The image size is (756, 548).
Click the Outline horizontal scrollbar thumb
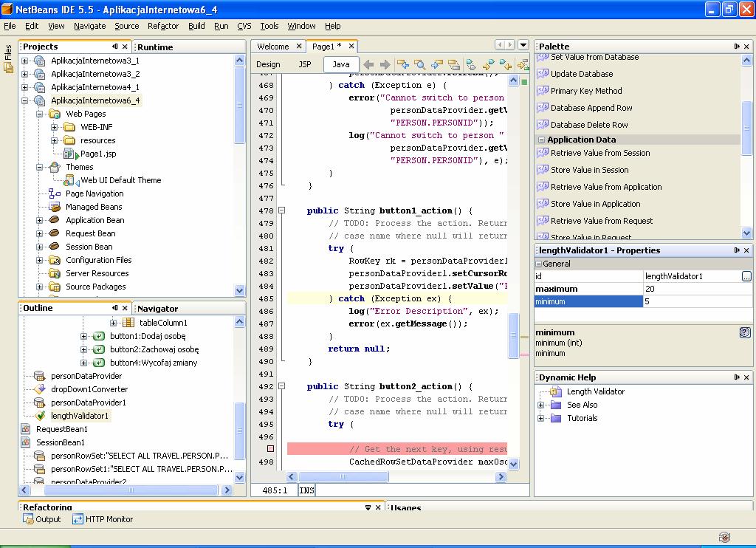tap(130, 490)
